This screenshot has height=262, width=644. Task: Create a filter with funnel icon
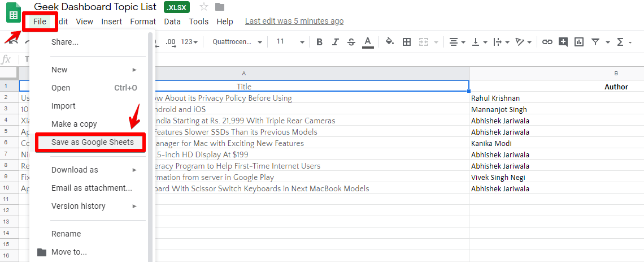pos(595,42)
